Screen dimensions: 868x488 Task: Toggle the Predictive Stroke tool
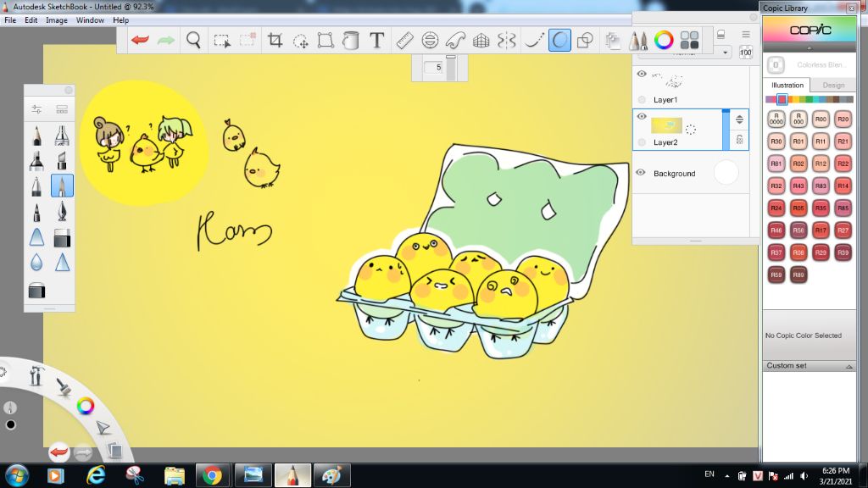[x=559, y=41]
